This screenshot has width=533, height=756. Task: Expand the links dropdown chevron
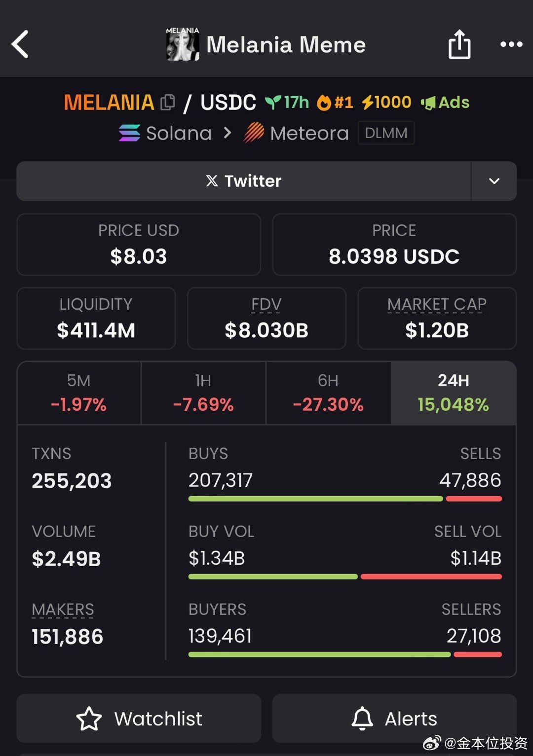tap(494, 181)
